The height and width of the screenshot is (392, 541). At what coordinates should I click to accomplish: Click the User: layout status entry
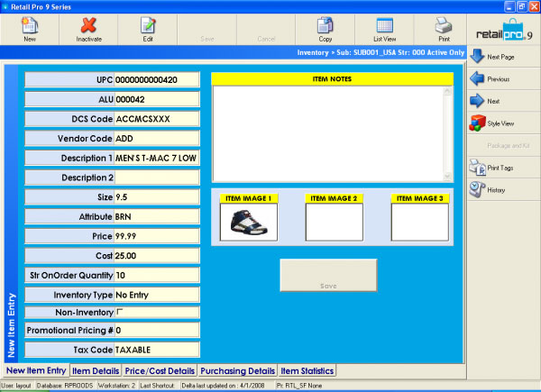click(x=16, y=386)
